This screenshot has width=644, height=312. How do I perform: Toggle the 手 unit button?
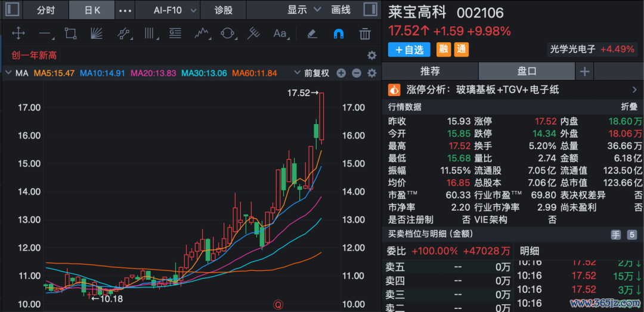coord(615,234)
